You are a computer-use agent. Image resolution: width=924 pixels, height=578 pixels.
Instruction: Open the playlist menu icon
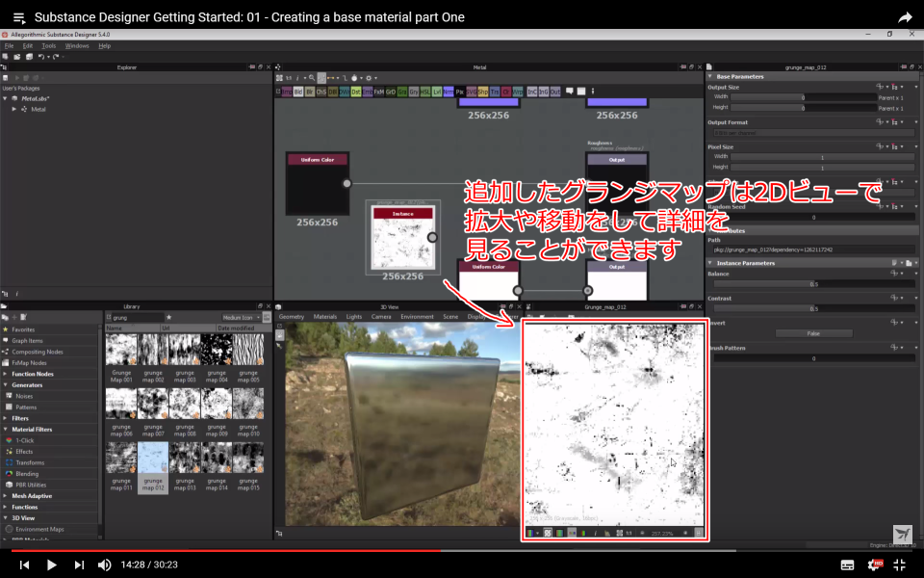[19, 18]
